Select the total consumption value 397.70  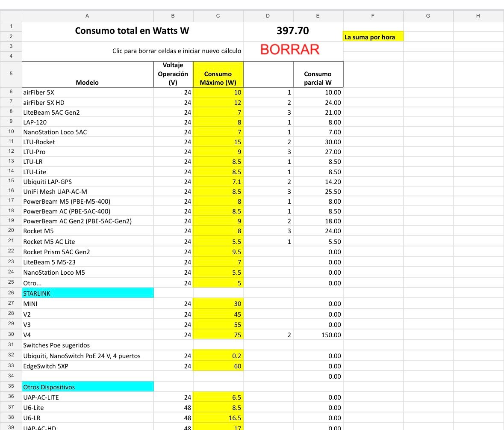pos(293,31)
